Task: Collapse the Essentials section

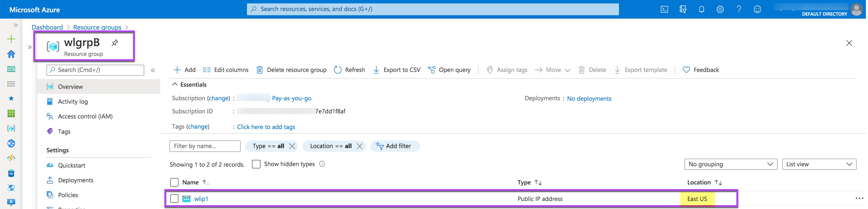Action: tap(175, 84)
